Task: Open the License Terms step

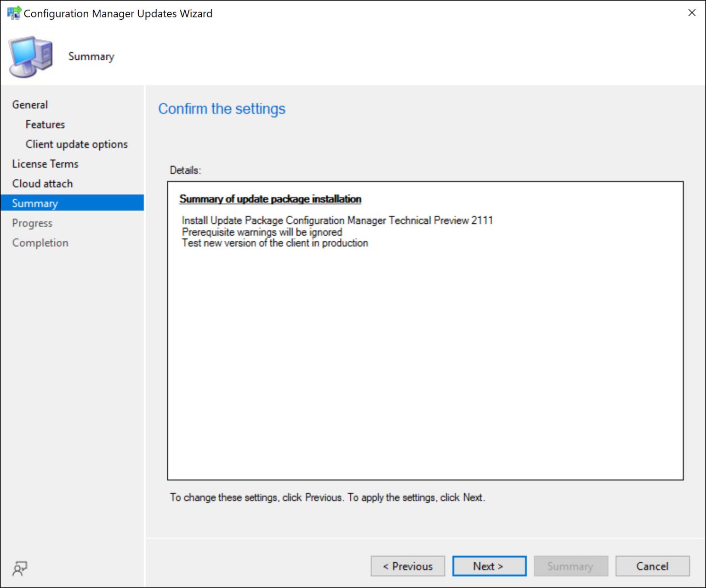Action: click(45, 164)
